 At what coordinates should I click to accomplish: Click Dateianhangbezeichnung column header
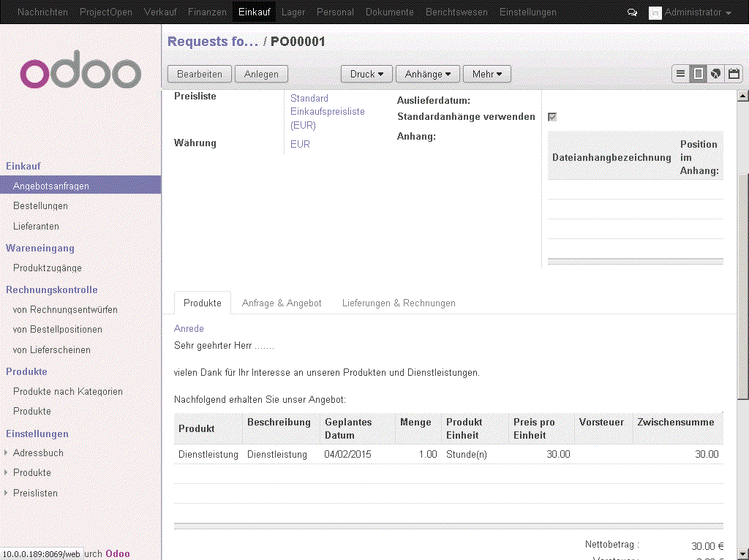pos(611,157)
